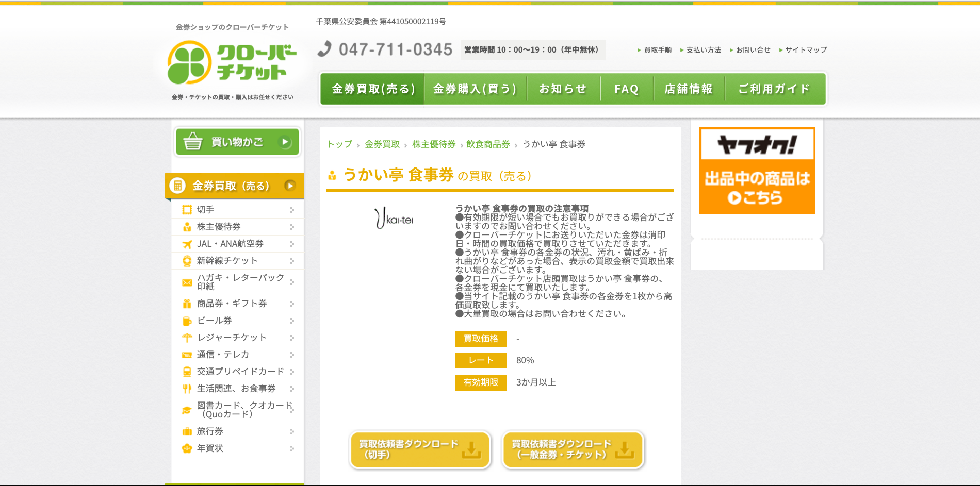Click the graduation cap icon for 図書カード

click(187, 410)
